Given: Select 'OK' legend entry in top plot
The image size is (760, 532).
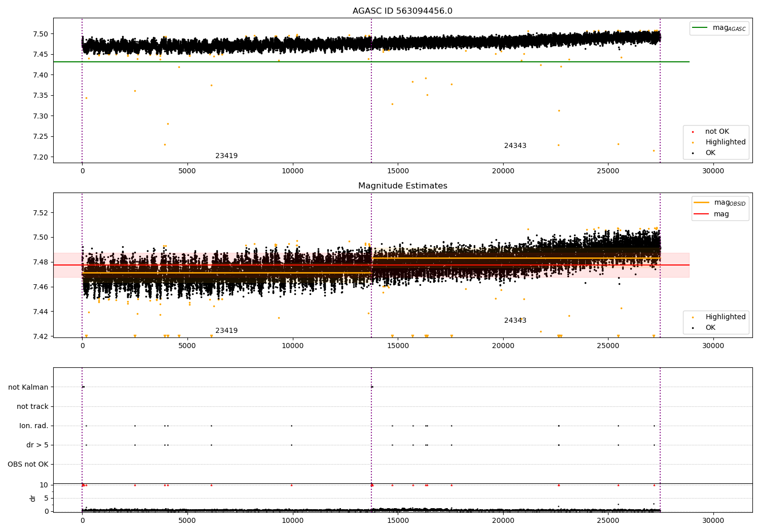Looking at the screenshot, I should point(710,153).
